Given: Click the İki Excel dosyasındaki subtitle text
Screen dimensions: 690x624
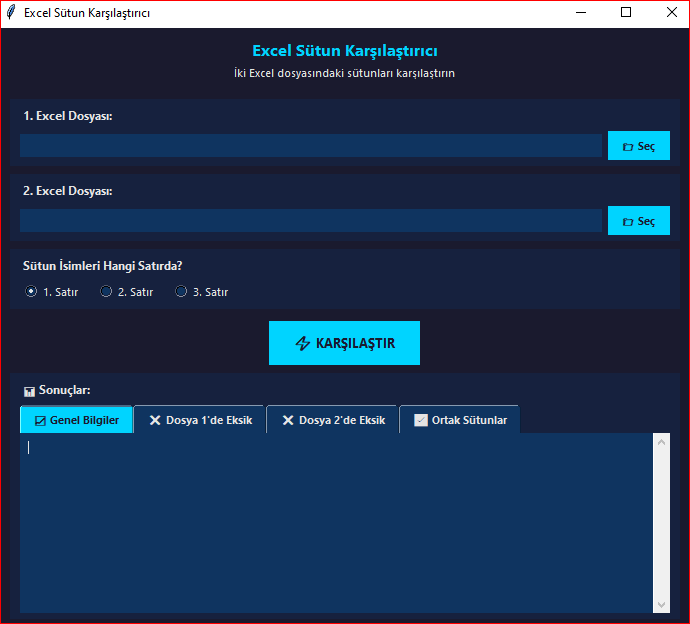Looking at the screenshot, I should click(344, 73).
